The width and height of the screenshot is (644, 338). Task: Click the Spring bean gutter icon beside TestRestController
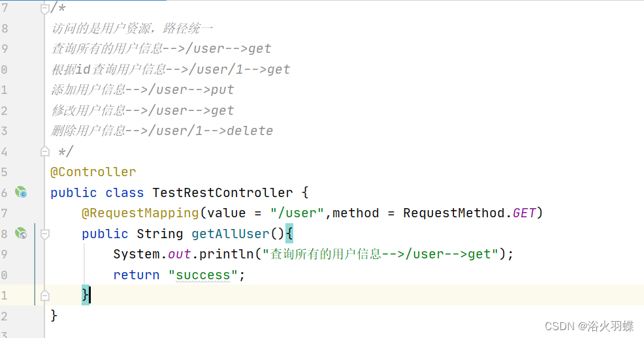pos(21,192)
